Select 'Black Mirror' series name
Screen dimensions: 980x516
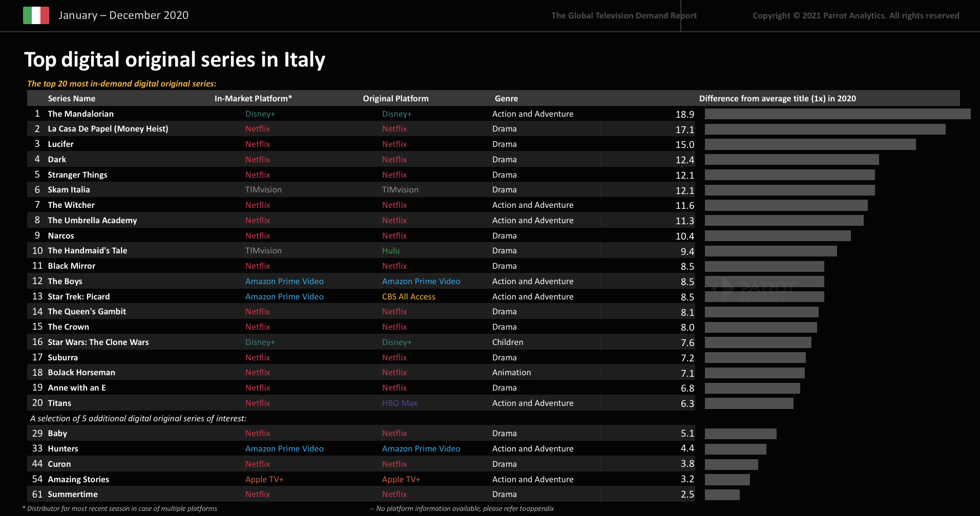[x=72, y=266]
